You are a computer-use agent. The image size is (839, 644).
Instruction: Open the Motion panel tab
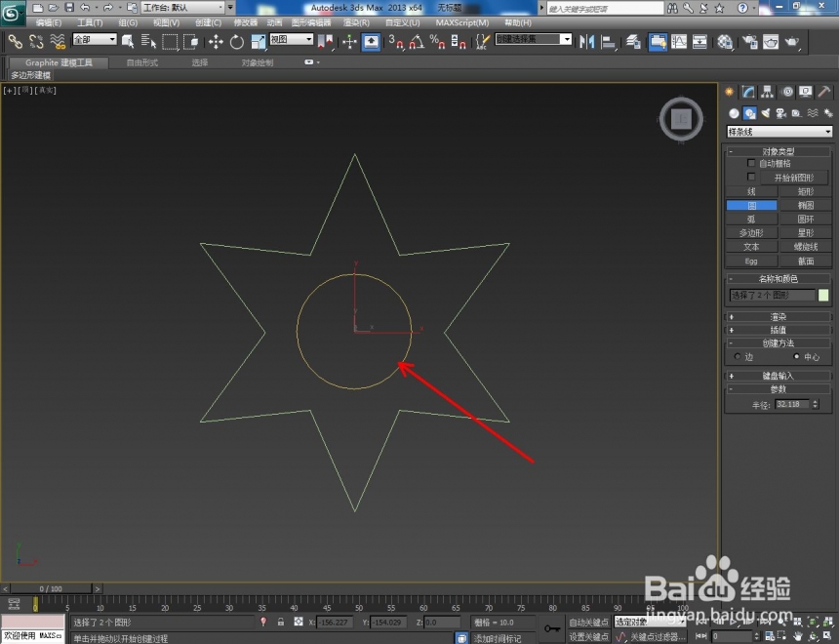787,92
